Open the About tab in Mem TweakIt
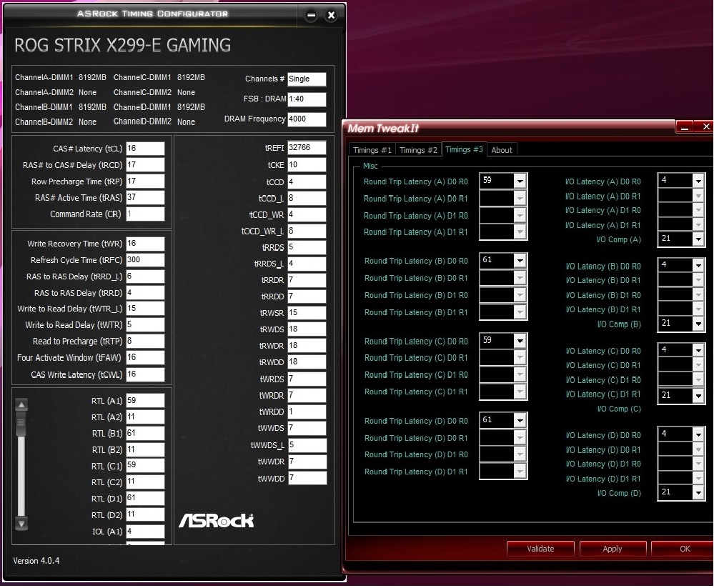Viewport: 714px width, 588px height. coord(501,150)
